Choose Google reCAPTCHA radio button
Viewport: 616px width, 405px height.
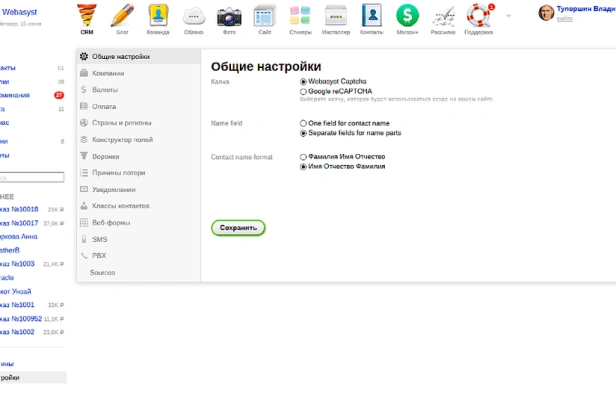tap(303, 90)
